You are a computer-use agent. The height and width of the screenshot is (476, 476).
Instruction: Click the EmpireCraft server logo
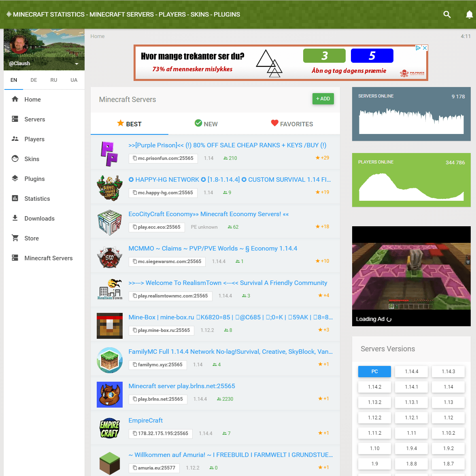tap(110, 428)
